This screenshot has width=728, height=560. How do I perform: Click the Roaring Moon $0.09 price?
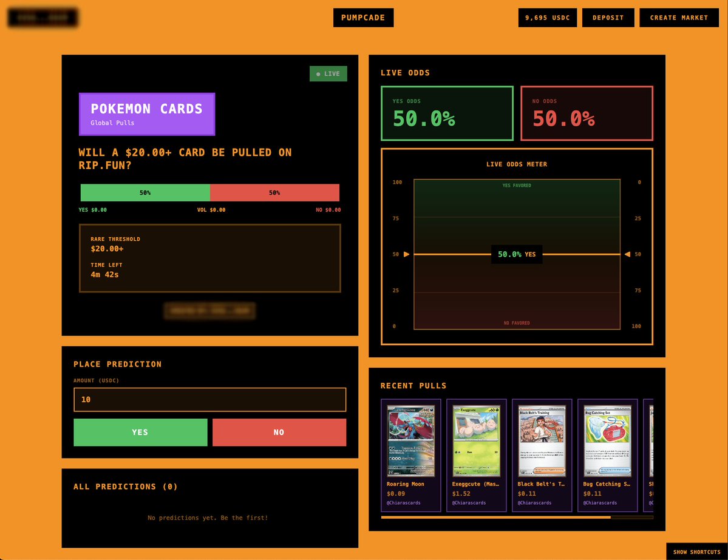(x=396, y=494)
